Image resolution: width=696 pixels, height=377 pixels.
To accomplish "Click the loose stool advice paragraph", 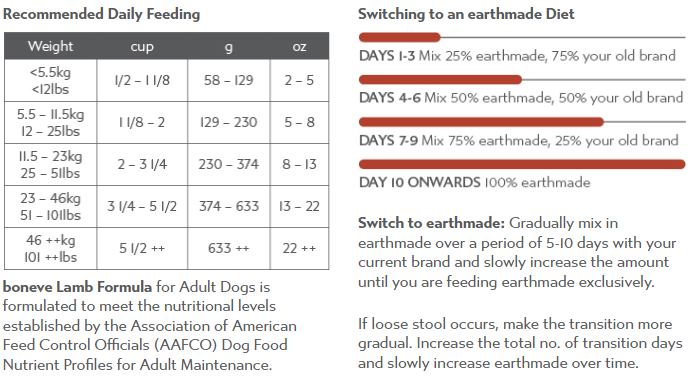I will coord(520,343).
